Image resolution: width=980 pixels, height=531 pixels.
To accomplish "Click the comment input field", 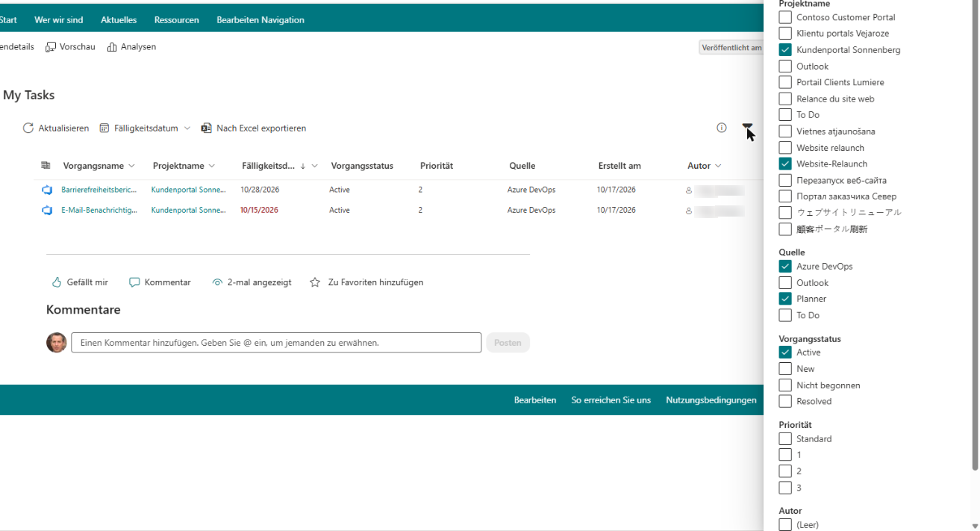I will pos(276,343).
